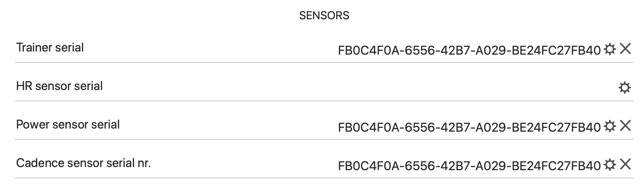Click the divider line below Trainer serial
The height and width of the screenshot is (195, 644).
pos(324,62)
